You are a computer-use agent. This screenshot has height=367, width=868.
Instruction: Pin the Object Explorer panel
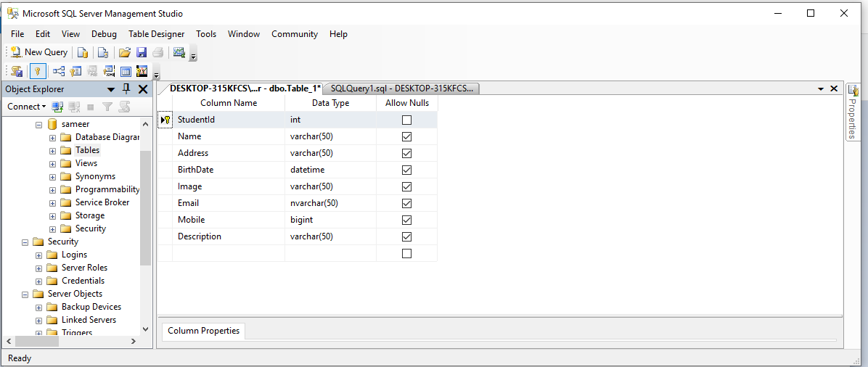(127, 89)
